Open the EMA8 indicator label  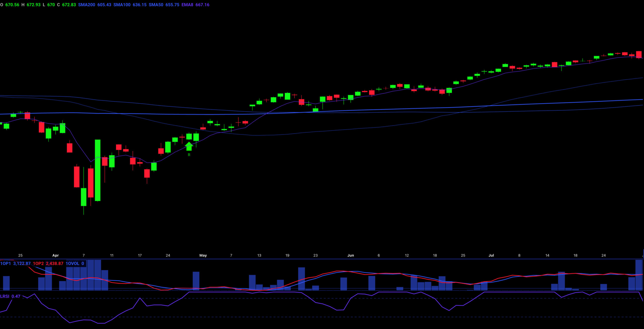click(187, 5)
